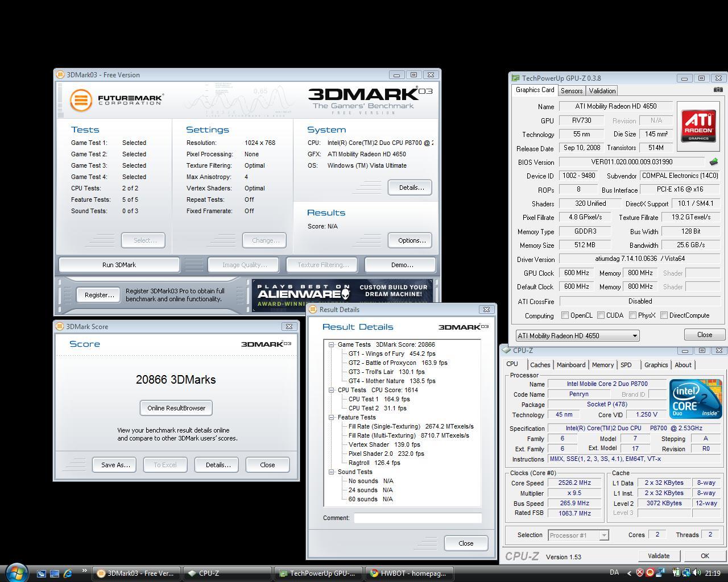Open the Mainboard tab in CPU-Z
Screen dimensions: 728x582
571,365
